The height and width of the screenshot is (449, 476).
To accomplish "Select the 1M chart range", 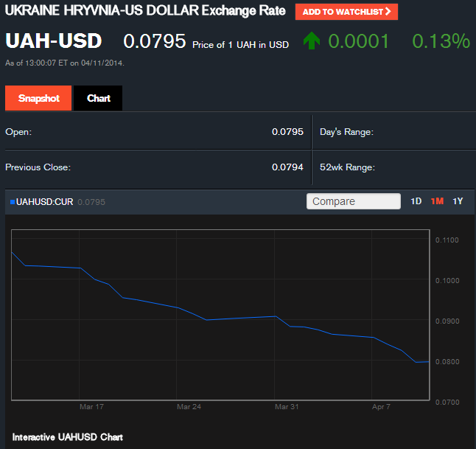I will pyautogui.click(x=437, y=201).
